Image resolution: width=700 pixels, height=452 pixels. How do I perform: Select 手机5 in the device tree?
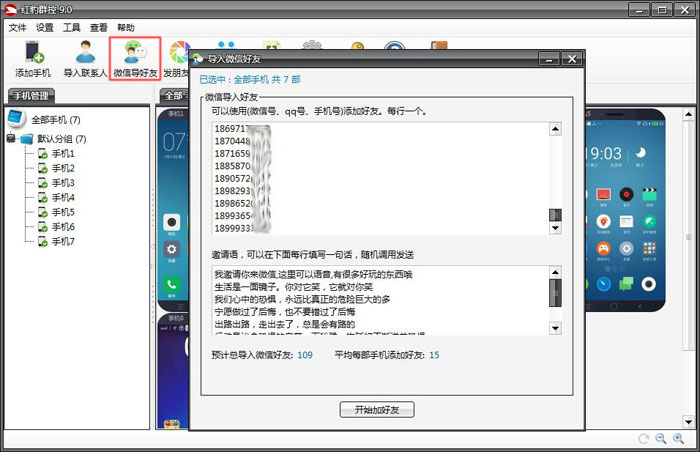point(63,212)
